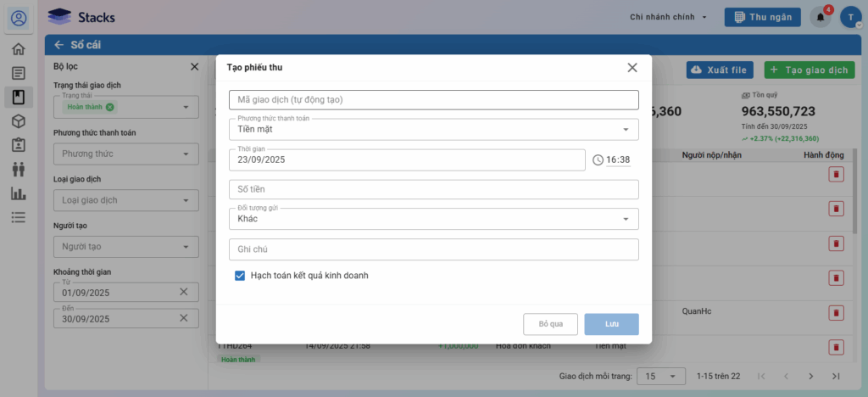Click the Số tiền input field
This screenshot has height=397, width=868.
pos(433,189)
